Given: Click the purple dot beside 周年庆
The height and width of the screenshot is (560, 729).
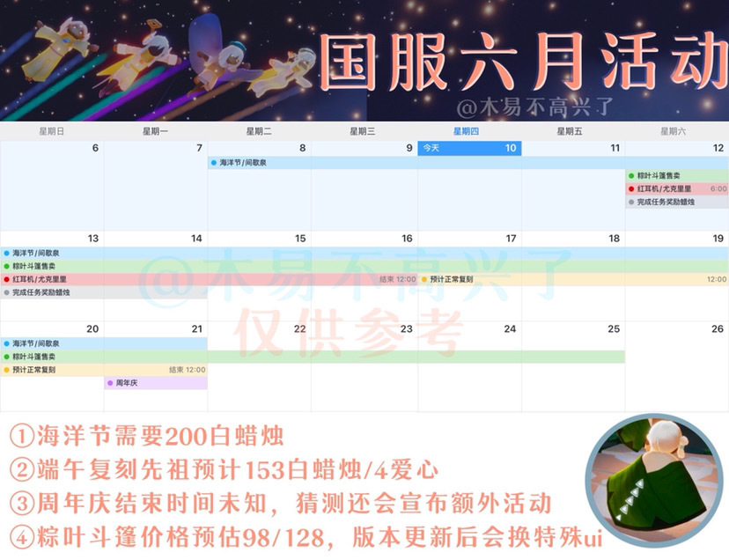Looking at the screenshot, I should [110, 383].
